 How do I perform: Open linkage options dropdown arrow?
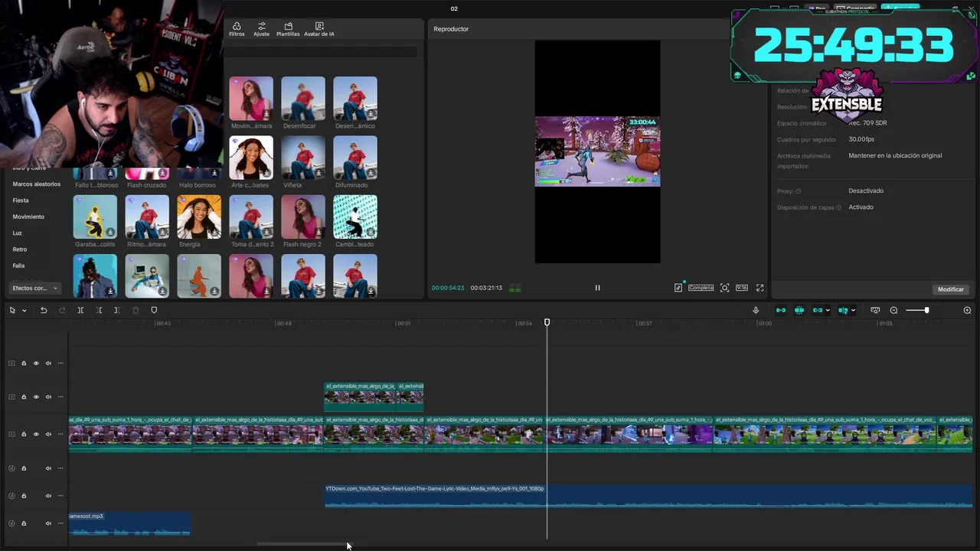(828, 311)
